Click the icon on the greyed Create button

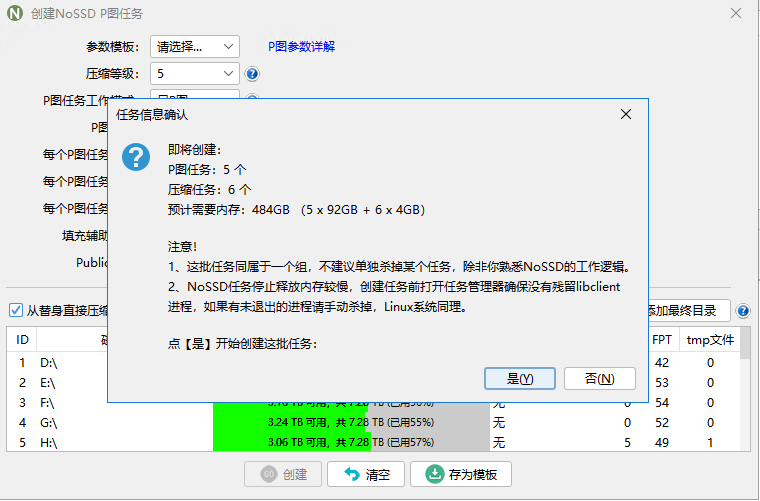click(267, 474)
